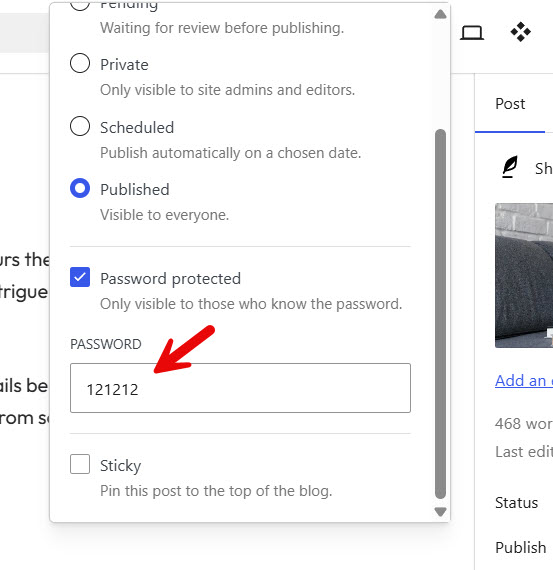The height and width of the screenshot is (570, 553).
Task: Click the Publish row label in sidebar
Action: (x=521, y=547)
